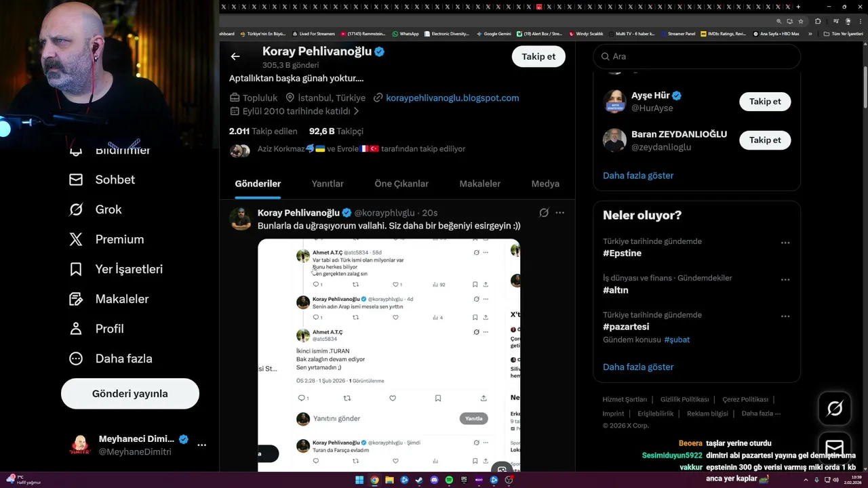
Task: Follow Ayşe Hür with Takip et
Action: coord(765,102)
